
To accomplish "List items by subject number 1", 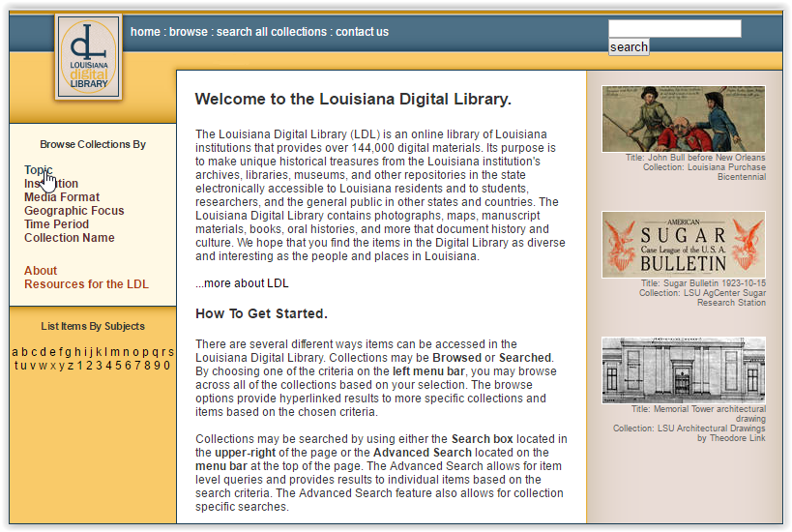I will coord(80,366).
